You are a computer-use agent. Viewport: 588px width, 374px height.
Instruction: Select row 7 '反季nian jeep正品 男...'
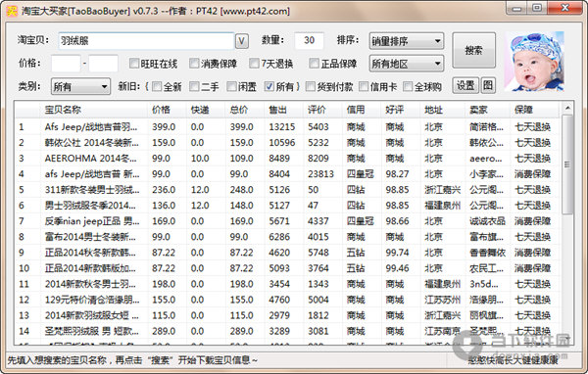tap(288, 221)
